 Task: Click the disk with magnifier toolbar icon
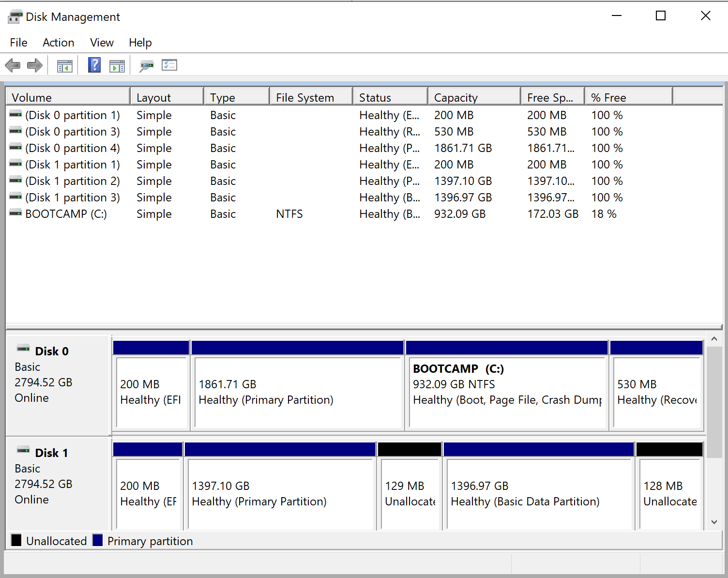coord(146,65)
